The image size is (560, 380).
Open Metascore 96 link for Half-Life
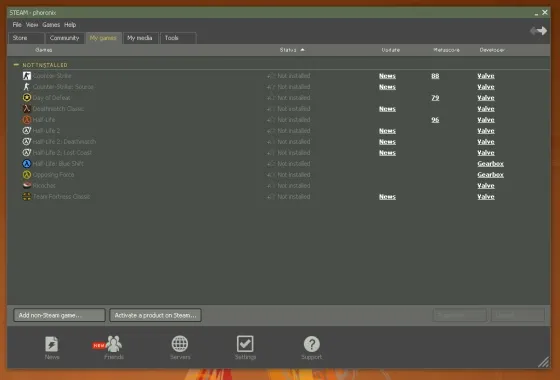(x=435, y=120)
